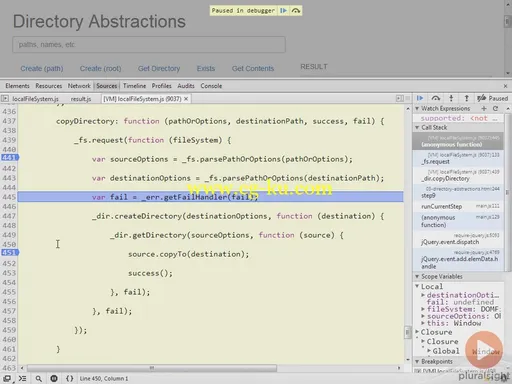
Task: Select the _dir.copyDirectory call stack frame
Action: pos(458,175)
